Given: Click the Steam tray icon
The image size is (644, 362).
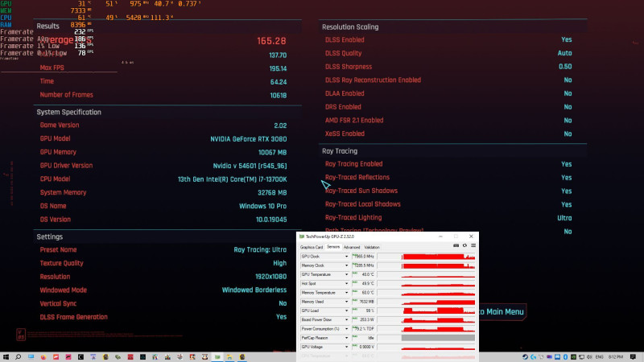Looking at the screenshot, I should tap(525, 357).
